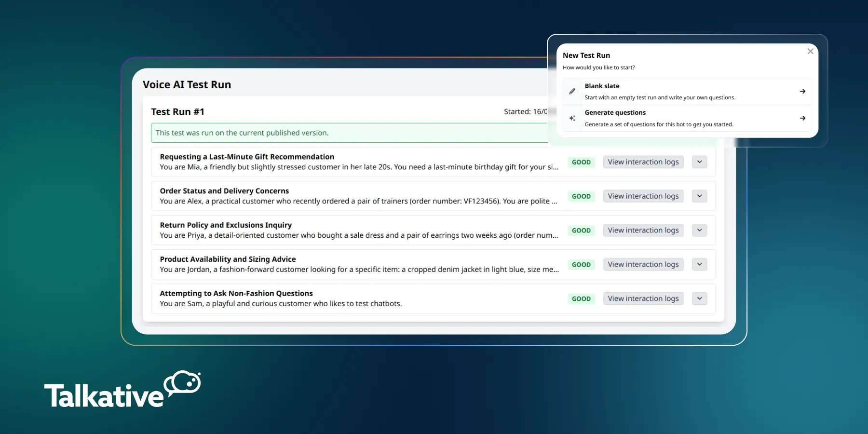Image resolution: width=868 pixels, height=434 pixels.
Task: Click the published version notice banner
Action: [x=350, y=133]
